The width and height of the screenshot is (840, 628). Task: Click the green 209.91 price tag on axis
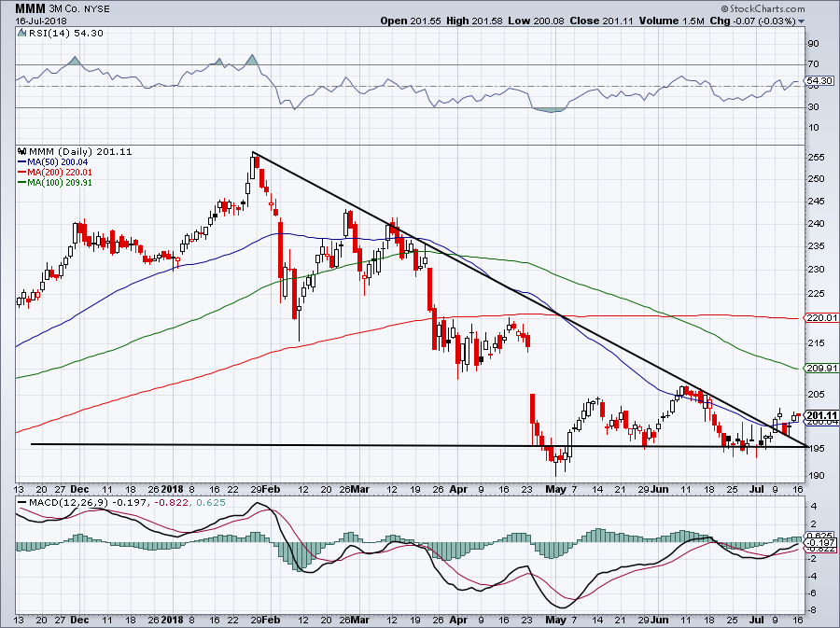click(x=820, y=369)
